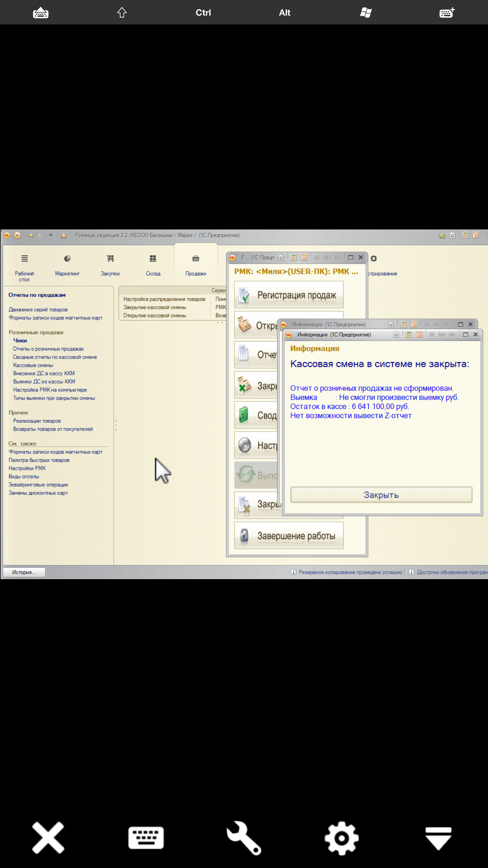Open the gear settings at bottom
This screenshot has width=488, height=868.
(342, 837)
